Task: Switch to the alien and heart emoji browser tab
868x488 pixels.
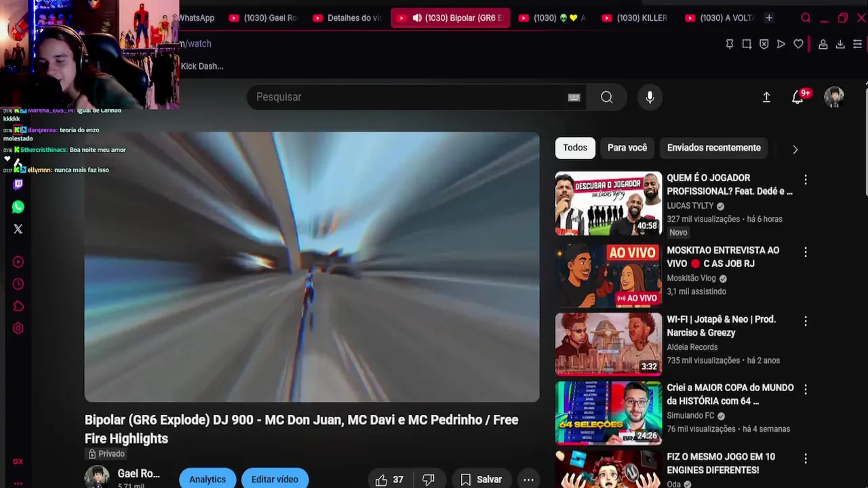Action: click(x=553, y=18)
